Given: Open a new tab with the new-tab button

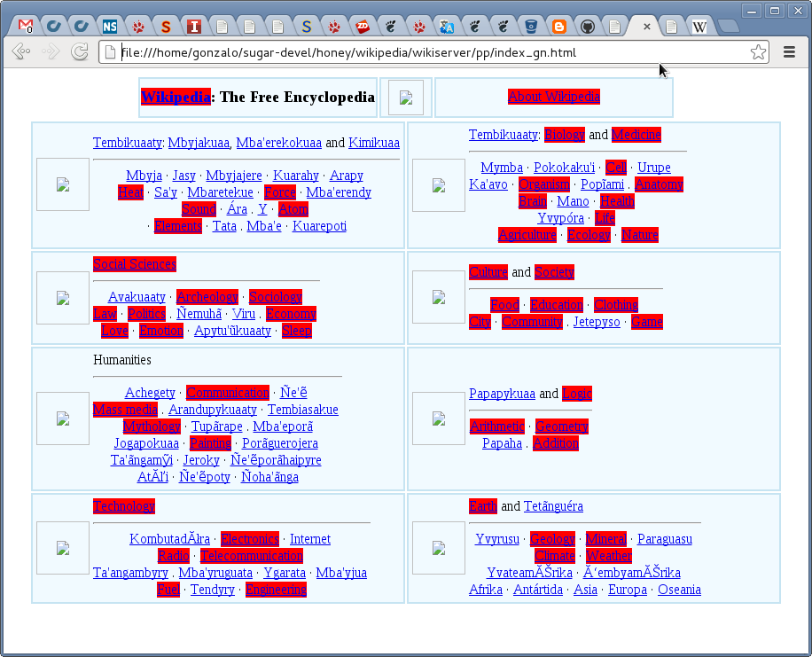Looking at the screenshot, I should [728, 26].
